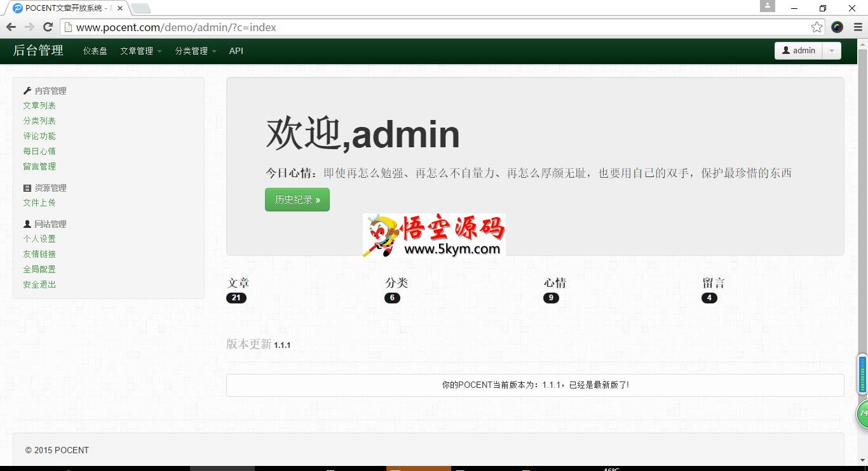Click the 版本更新 1.1.1 heading
The width and height of the screenshot is (868, 471).
259,344
